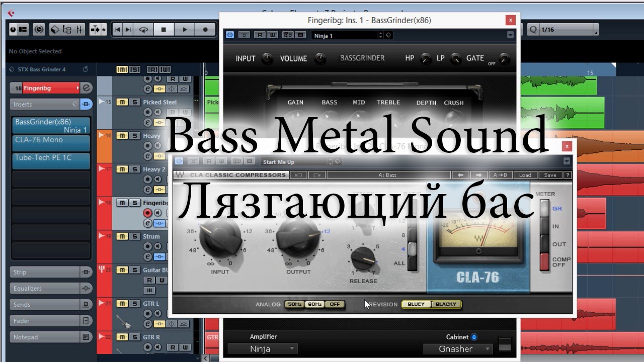
Task: Click the undo arrow in CLA-76 toolbar
Action: (298, 175)
